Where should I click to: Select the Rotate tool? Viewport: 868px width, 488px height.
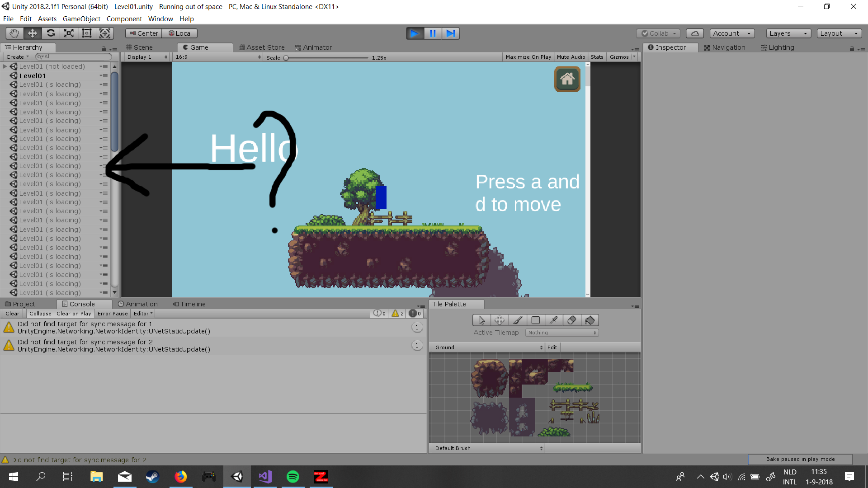[x=51, y=33]
